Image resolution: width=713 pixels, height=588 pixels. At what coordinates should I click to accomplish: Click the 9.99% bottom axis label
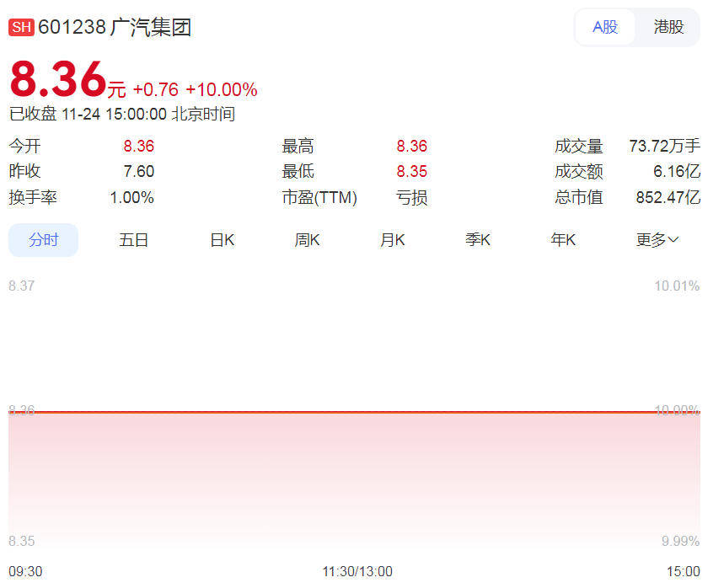(x=680, y=541)
